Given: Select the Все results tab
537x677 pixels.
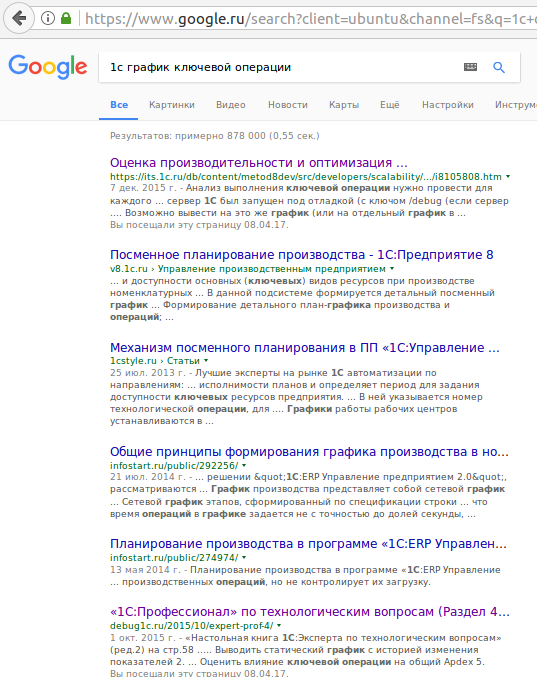Looking at the screenshot, I should 119,105.
